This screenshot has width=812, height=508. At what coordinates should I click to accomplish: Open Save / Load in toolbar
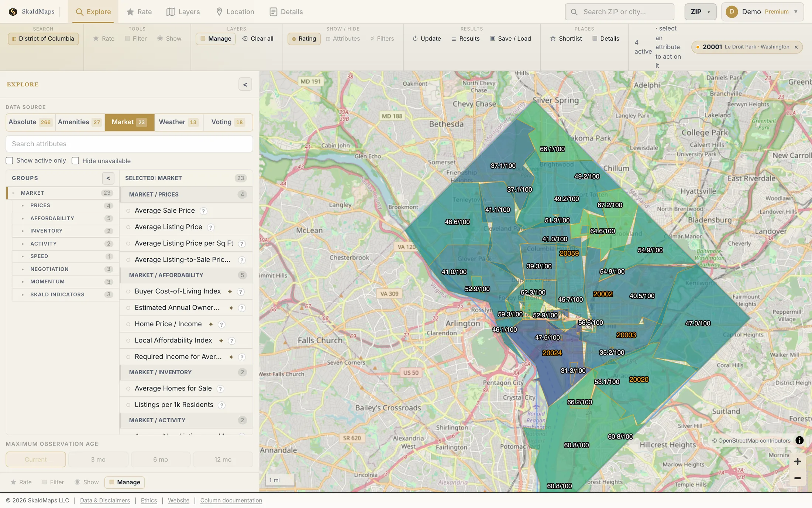(x=510, y=38)
